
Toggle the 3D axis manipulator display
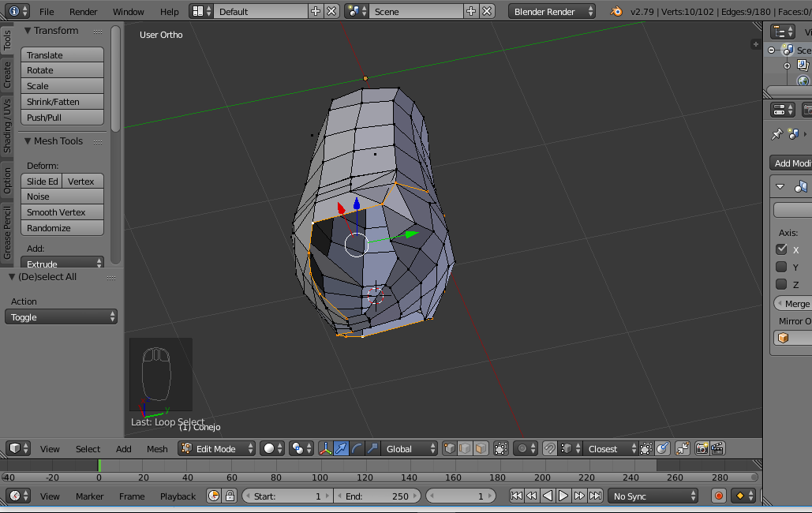(x=325, y=448)
